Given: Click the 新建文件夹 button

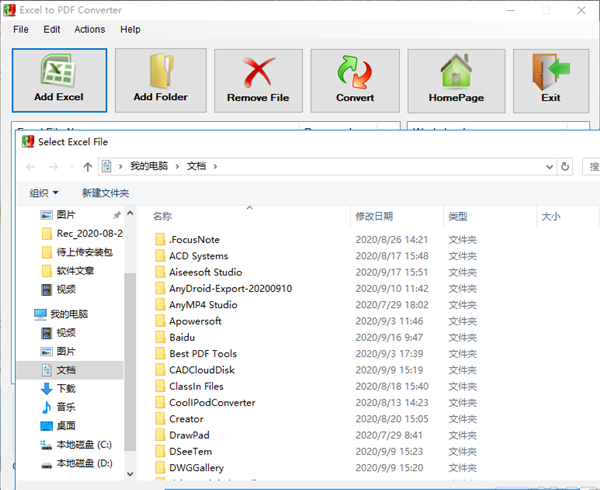Looking at the screenshot, I should click(105, 193).
